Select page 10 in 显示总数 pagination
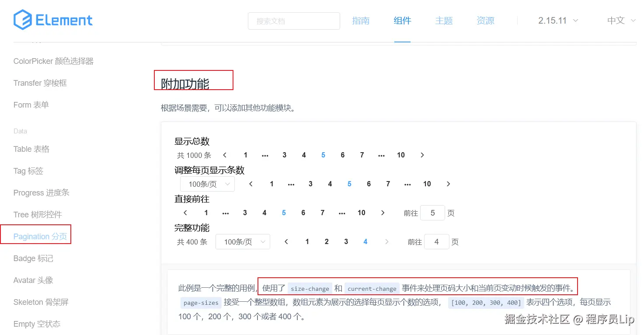This screenshot has height=335, width=644. click(401, 155)
